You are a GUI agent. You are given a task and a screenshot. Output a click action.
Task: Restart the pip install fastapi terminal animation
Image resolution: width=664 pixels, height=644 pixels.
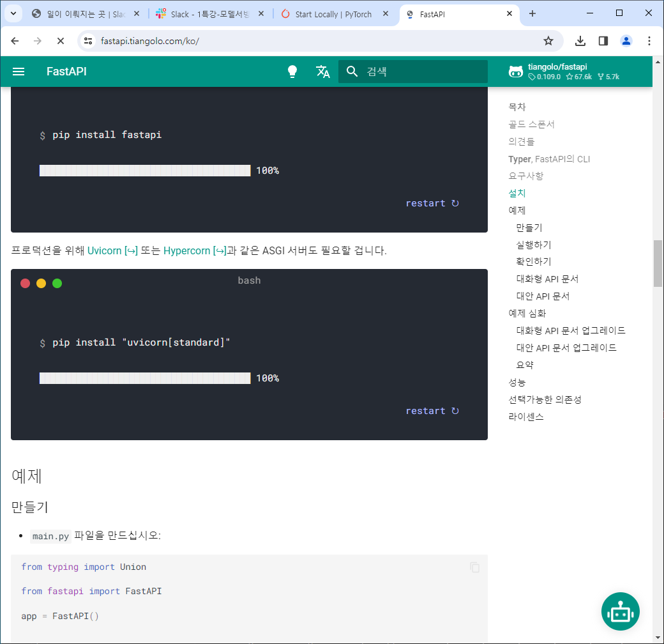pos(432,203)
